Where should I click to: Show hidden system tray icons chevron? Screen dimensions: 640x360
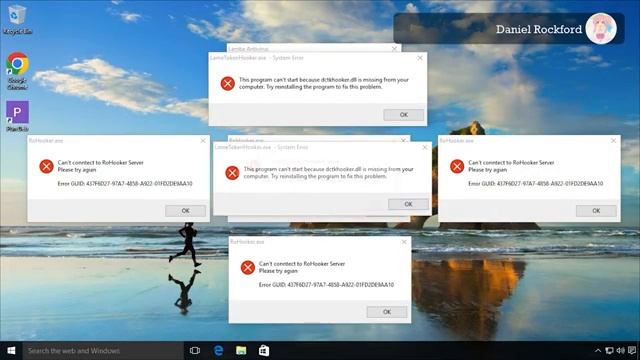click(598, 351)
